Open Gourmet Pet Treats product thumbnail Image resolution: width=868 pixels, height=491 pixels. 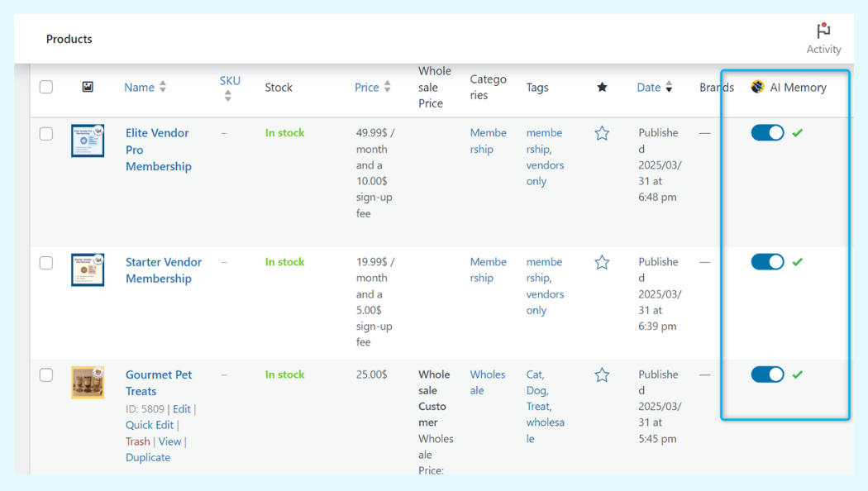88,383
